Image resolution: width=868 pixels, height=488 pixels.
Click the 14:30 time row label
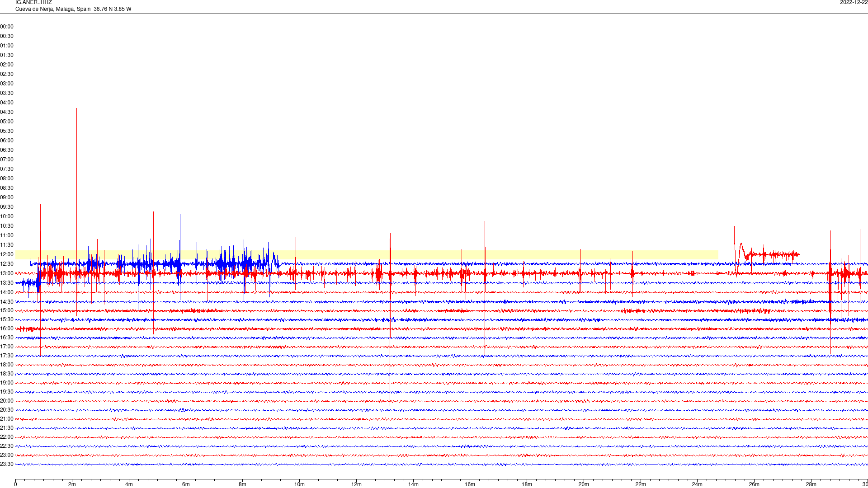pos(7,302)
